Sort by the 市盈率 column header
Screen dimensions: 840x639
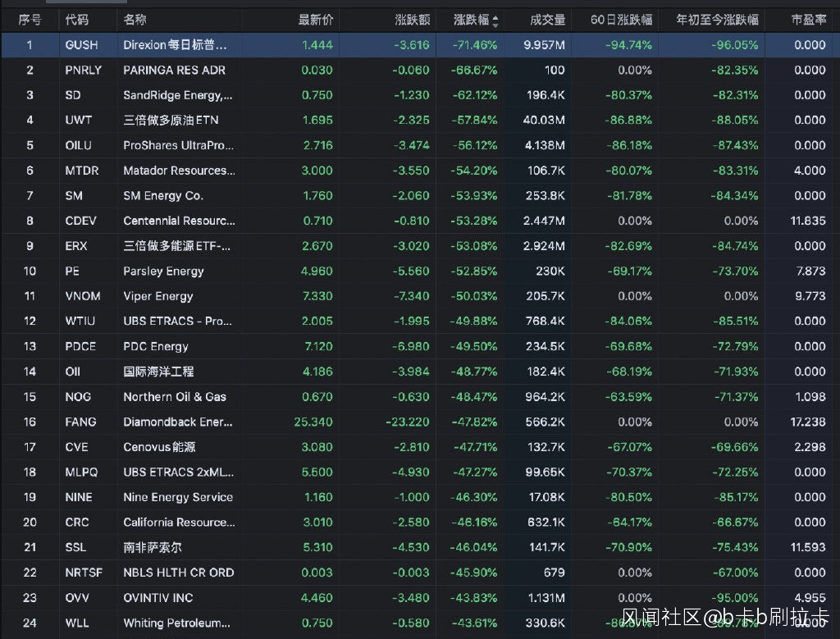tap(809, 20)
